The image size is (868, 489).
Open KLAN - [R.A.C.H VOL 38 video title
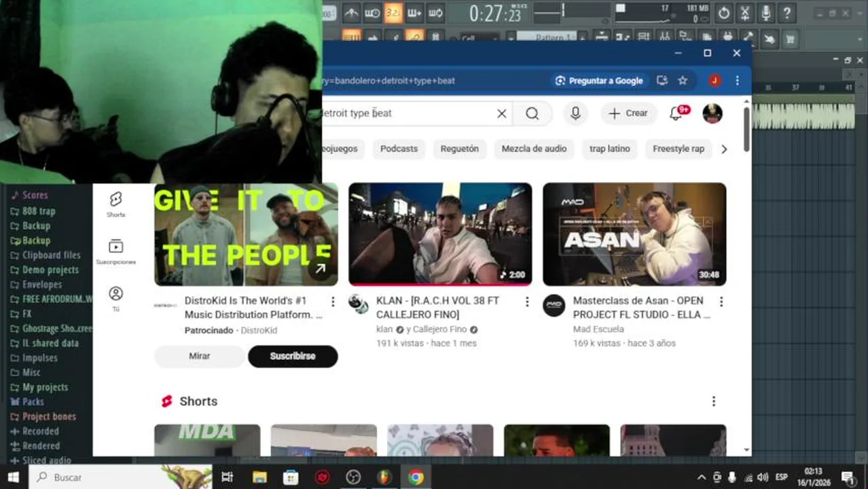438,308
